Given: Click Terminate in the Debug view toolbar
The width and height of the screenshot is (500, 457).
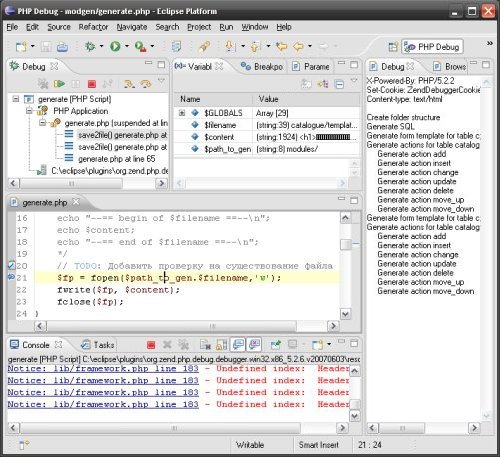Looking at the screenshot, I should 92,84.
